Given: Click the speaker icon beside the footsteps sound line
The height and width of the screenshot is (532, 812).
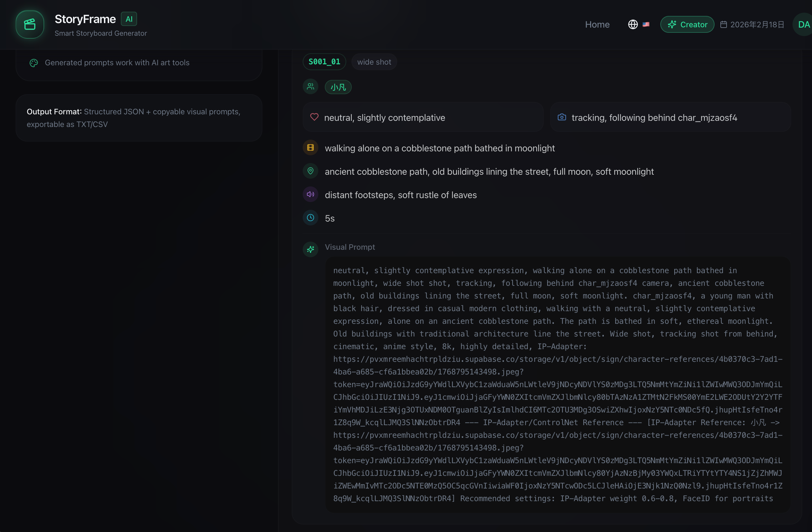Looking at the screenshot, I should [310, 194].
